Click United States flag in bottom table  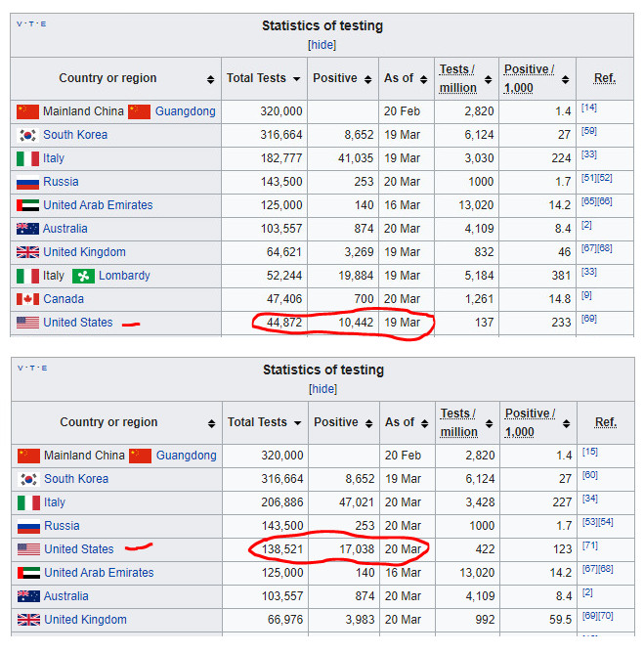coord(28,549)
